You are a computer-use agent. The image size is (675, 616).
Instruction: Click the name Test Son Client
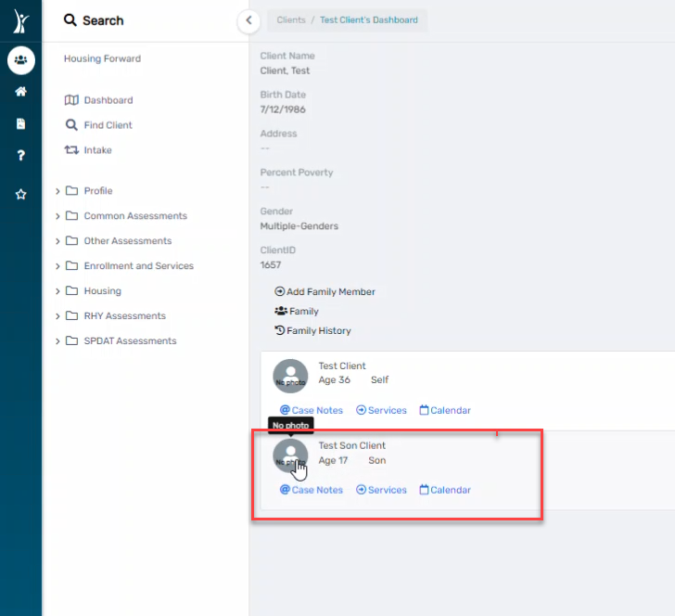pos(352,445)
